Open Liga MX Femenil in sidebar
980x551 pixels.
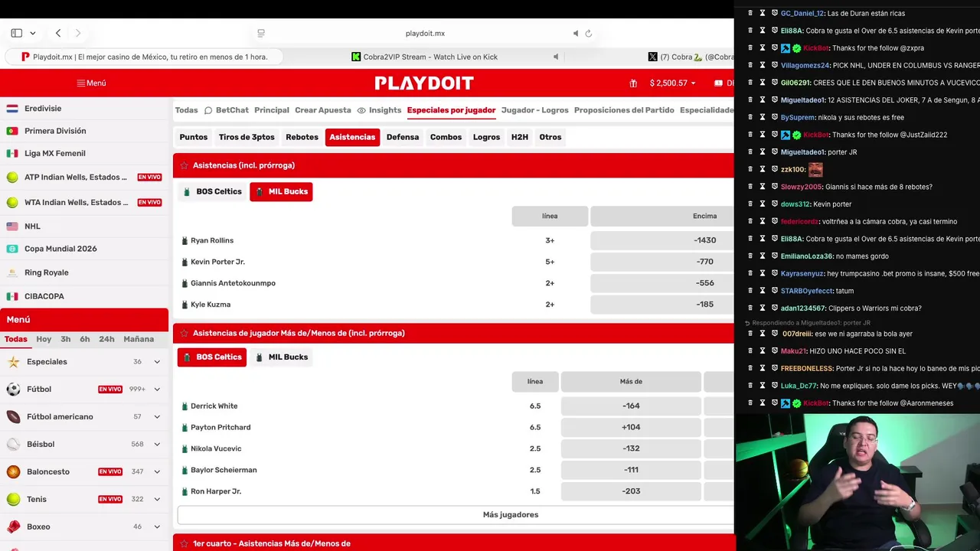[x=55, y=153]
